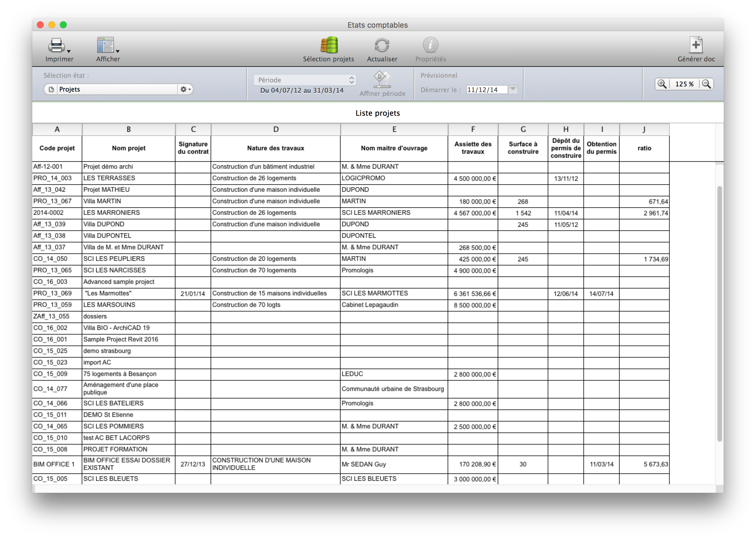The height and width of the screenshot is (539, 756).
Task: Open the Période popup selector
Action: point(305,80)
